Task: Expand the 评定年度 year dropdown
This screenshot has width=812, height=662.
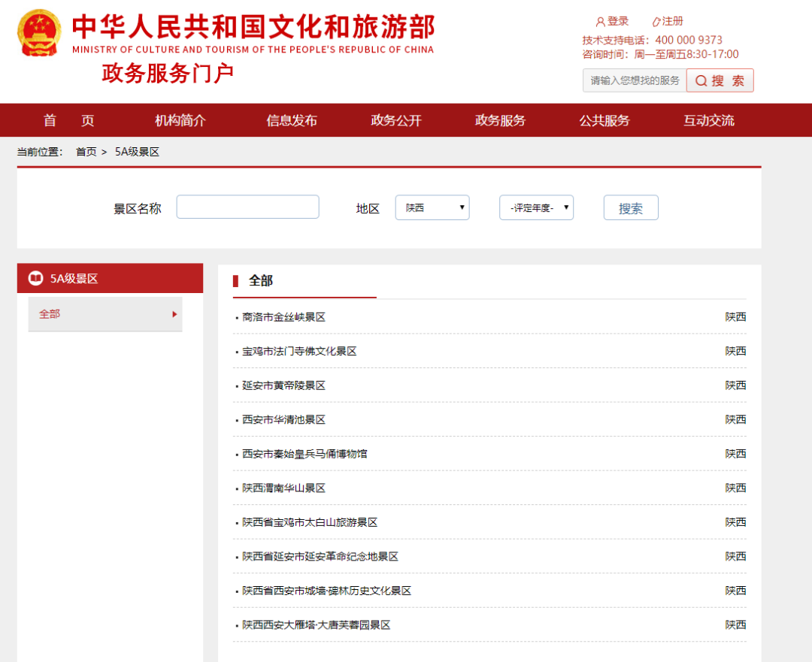Action: (536, 208)
